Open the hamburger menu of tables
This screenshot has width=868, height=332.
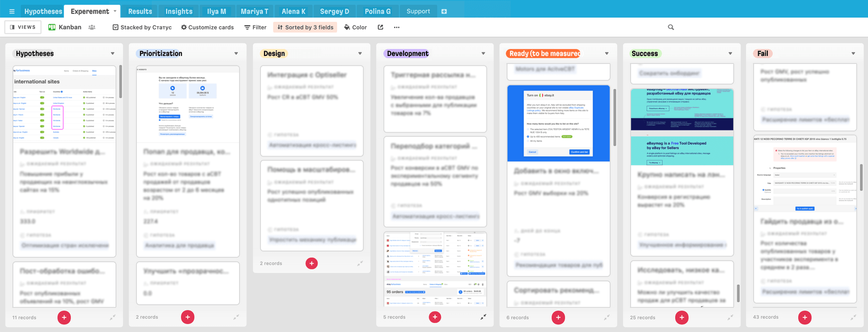pyautogui.click(x=12, y=11)
